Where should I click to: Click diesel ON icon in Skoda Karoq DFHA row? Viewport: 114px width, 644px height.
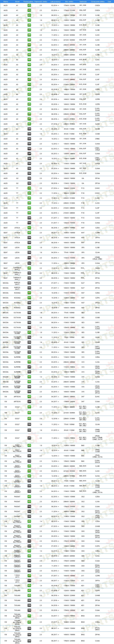pyautogui.click(x=29, y=288)
